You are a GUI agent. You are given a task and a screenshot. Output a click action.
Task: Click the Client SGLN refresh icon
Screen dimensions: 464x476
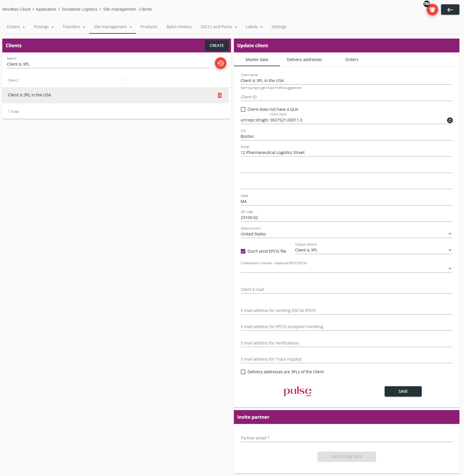(x=450, y=120)
